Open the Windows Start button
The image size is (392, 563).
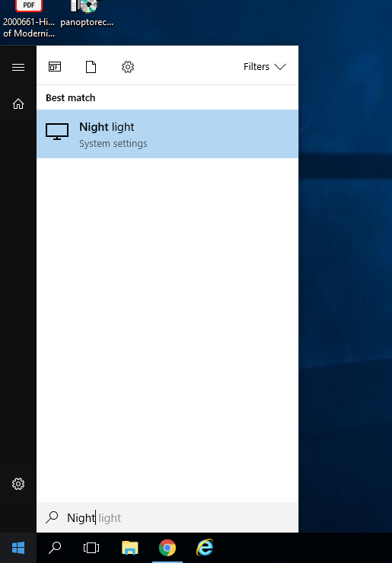[18, 548]
